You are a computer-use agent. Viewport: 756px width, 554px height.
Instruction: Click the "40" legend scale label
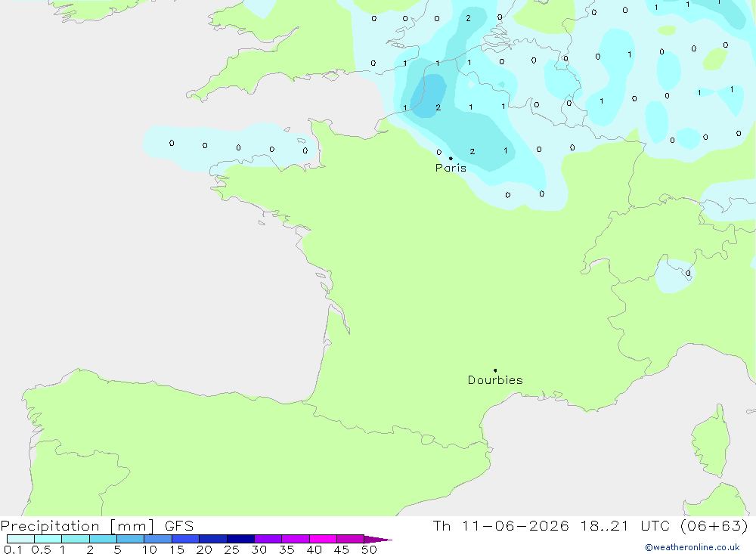click(x=314, y=549)
